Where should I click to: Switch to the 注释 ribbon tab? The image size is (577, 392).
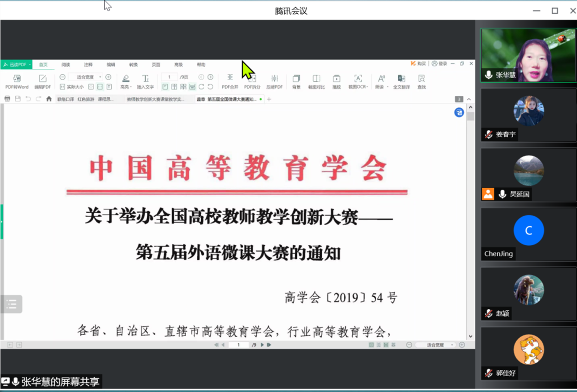point(88,65)
